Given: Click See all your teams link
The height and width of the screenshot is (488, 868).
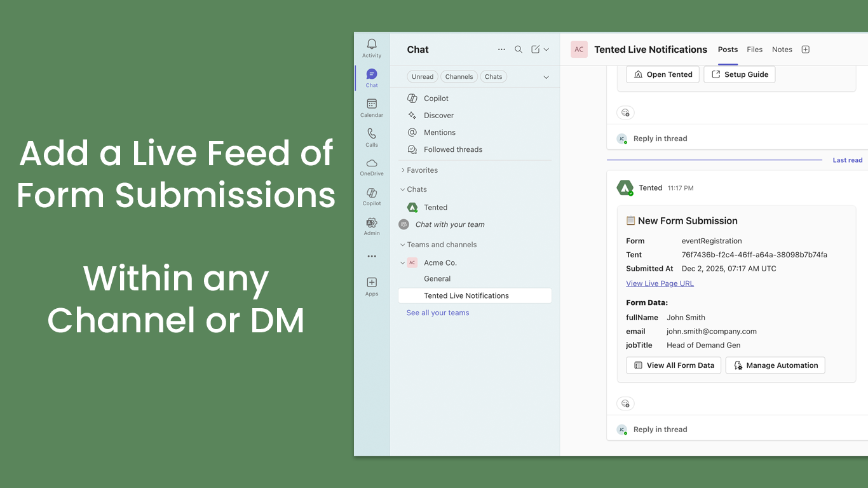Looking at the screenshot, I should click(438, 313).
